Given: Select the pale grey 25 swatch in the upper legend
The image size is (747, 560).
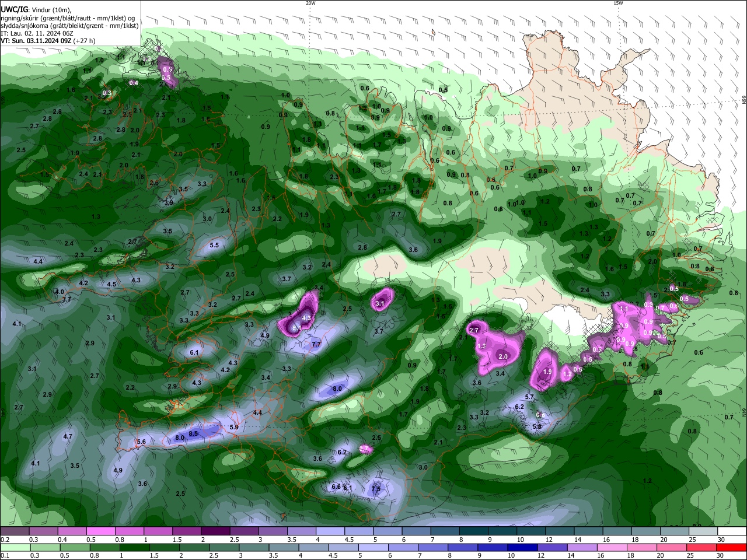Looking at the screenshot, I should click(703, 531).
